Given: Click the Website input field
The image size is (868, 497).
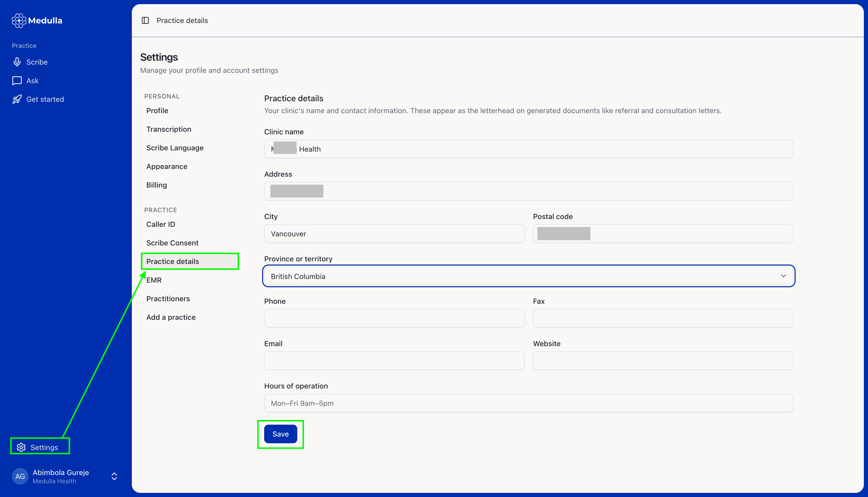Looking at the screenshot, I should tap(663, 360).
